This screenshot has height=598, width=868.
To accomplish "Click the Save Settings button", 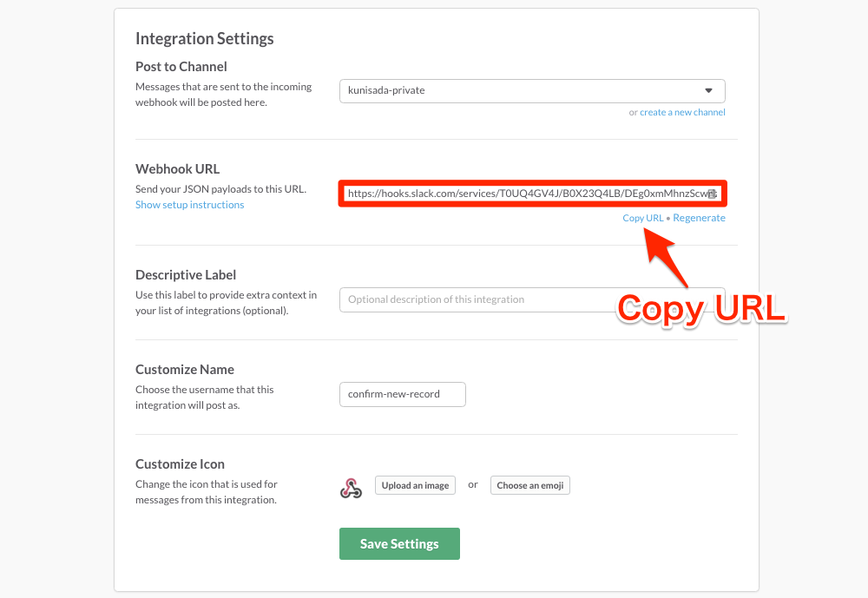I will coord(399,543).
